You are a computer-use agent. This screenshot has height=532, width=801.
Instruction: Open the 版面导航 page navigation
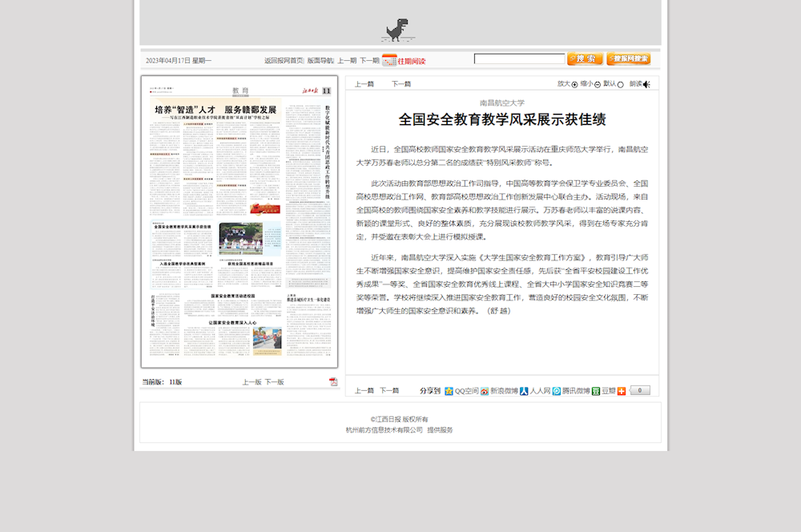click(x=319, y=58)
